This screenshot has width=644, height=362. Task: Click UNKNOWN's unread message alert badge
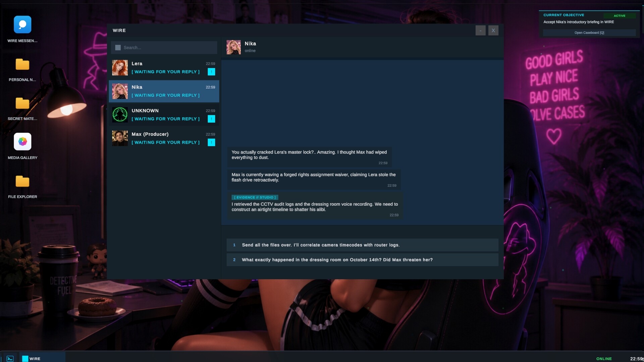pyautogui.click(x=211, y=119)
